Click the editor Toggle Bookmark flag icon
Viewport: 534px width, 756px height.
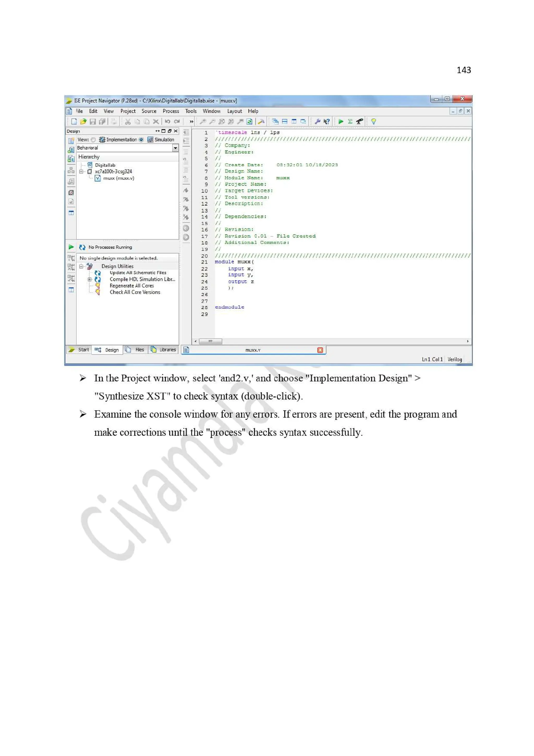tap(186, 191)
